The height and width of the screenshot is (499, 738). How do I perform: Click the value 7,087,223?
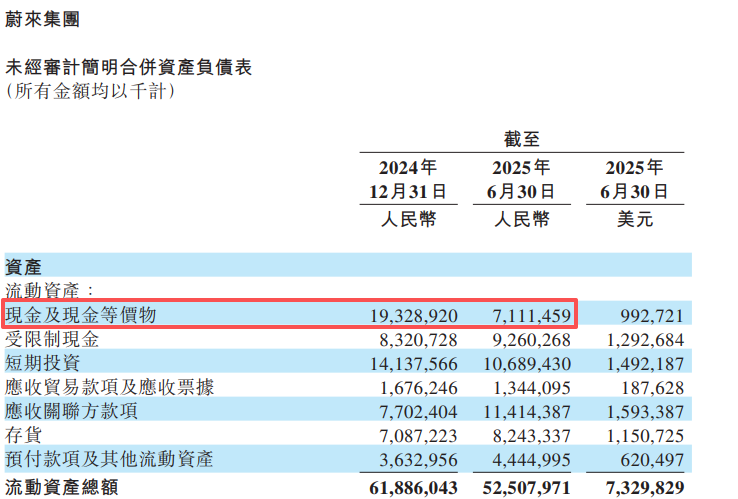tap(418, 436)
